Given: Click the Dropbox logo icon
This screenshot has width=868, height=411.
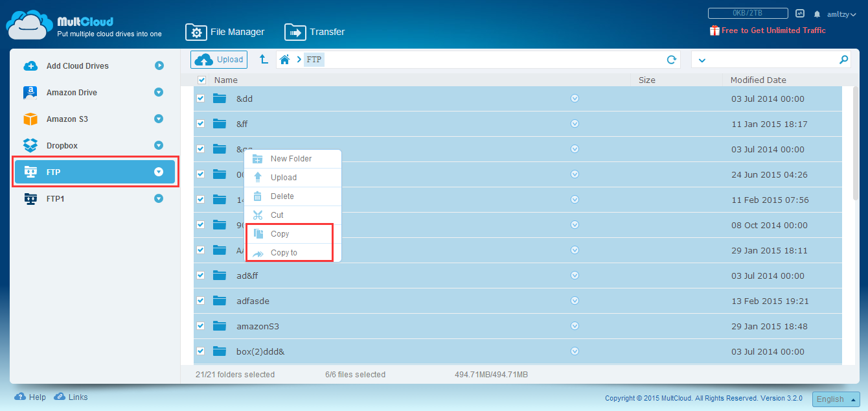Looking at the screenshot, I should click(30, 146).
